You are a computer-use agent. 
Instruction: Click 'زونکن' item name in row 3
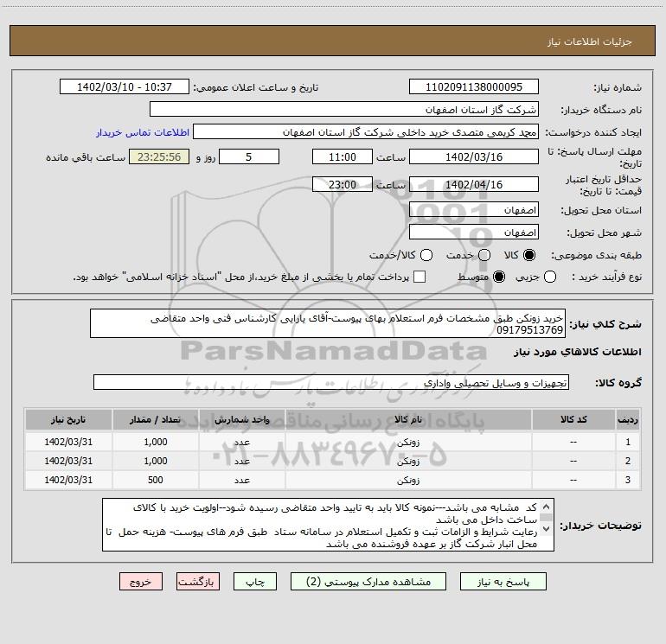(x=408, y=480)
